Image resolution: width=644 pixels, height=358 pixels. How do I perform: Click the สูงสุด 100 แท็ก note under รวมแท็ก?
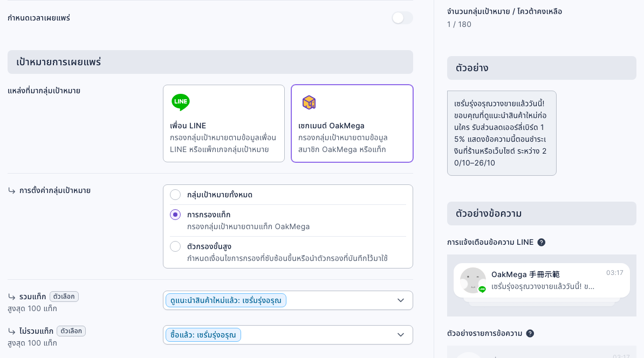coord(32,308)
